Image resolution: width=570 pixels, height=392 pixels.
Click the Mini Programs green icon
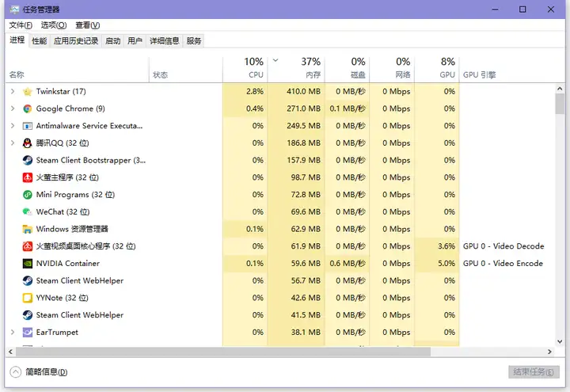(x=28, y=195)
